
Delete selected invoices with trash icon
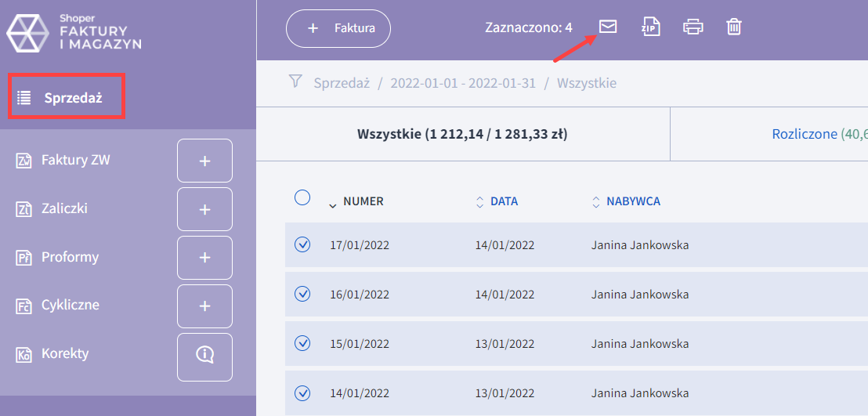pyautogui.click(x=734, y=27)
